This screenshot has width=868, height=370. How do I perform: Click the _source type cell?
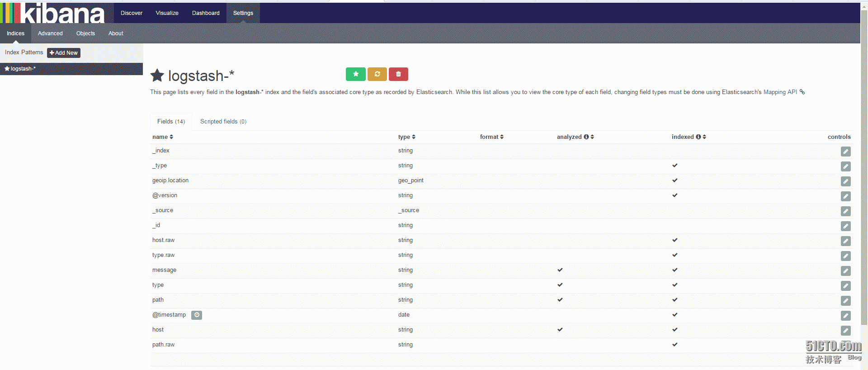click(409, 210)
